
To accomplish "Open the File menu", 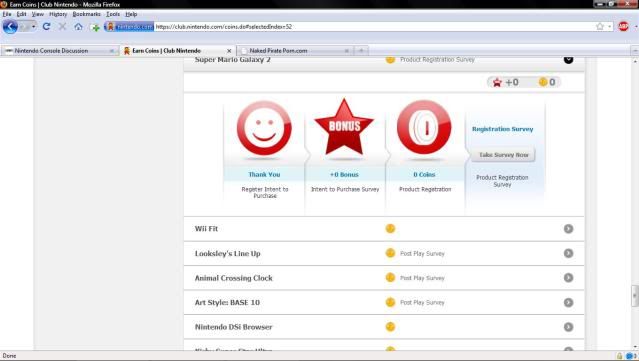I will [7, 14].
